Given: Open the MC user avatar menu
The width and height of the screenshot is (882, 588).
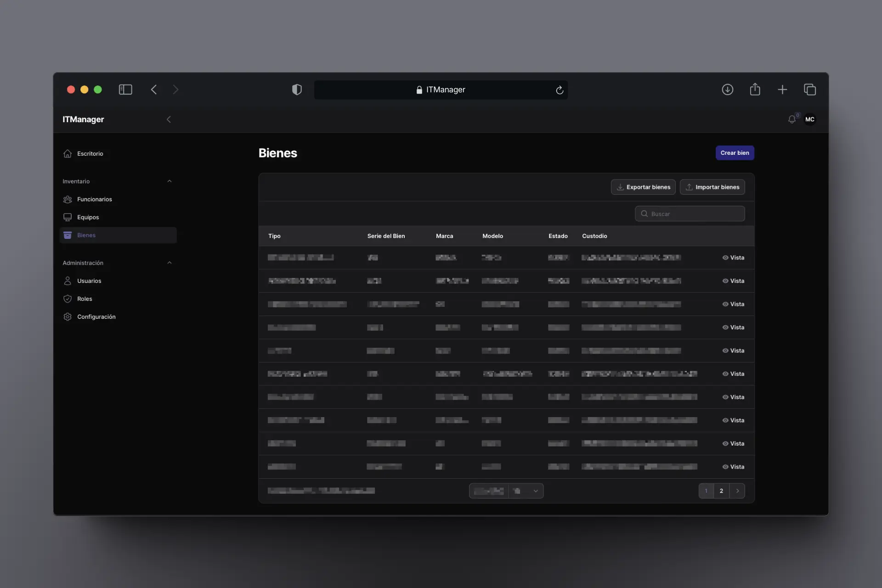Looking at the screenshot, I should [x=809, y=119].
